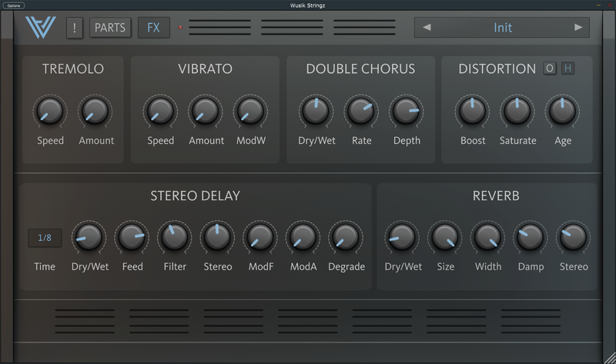
Task: Click the resize grip at window corner
Action: [609, 358]
